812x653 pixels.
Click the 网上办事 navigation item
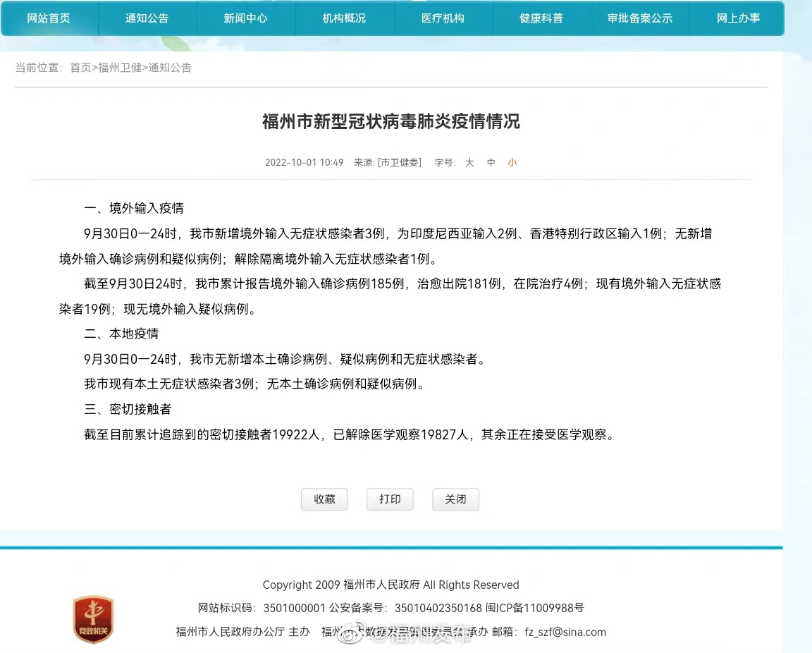point(738,18)
